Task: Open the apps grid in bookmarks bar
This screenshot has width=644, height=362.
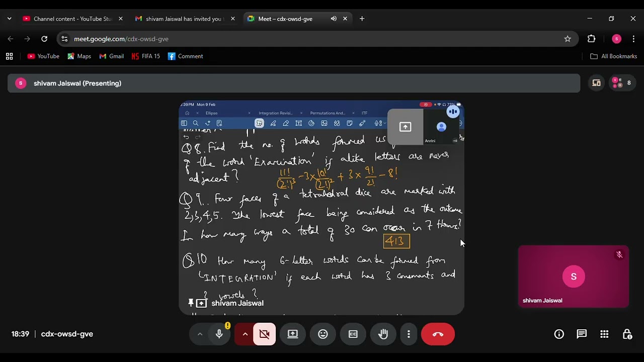Action: (x=9, y=56)
